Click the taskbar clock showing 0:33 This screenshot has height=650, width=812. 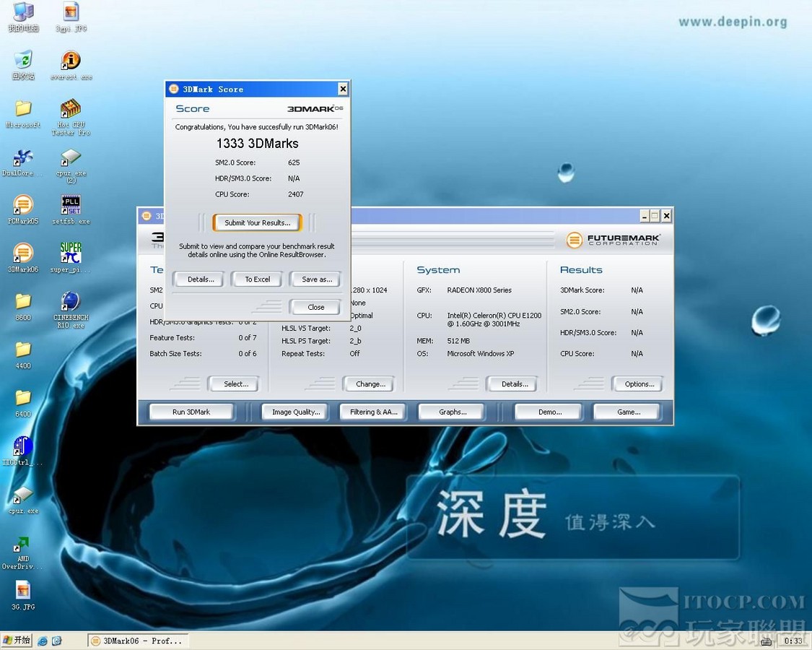pyautogui.click(x=793, y=641)
